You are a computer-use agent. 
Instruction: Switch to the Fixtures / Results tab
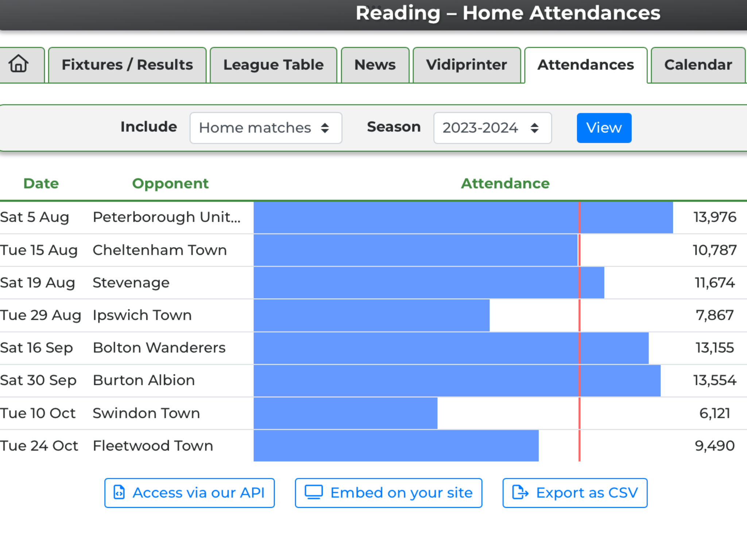[x=127, y=65]
